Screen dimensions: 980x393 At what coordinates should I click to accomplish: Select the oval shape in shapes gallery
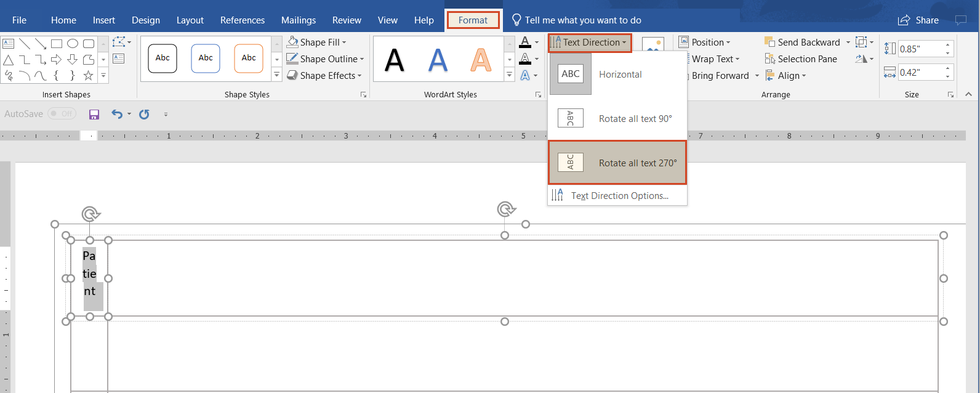[73, 44]
